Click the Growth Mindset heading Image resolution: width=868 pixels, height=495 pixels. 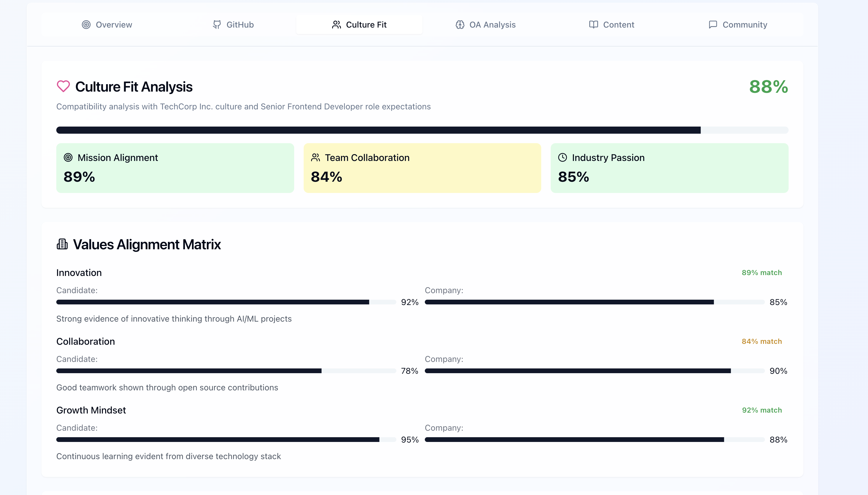[x=91, y=410]
